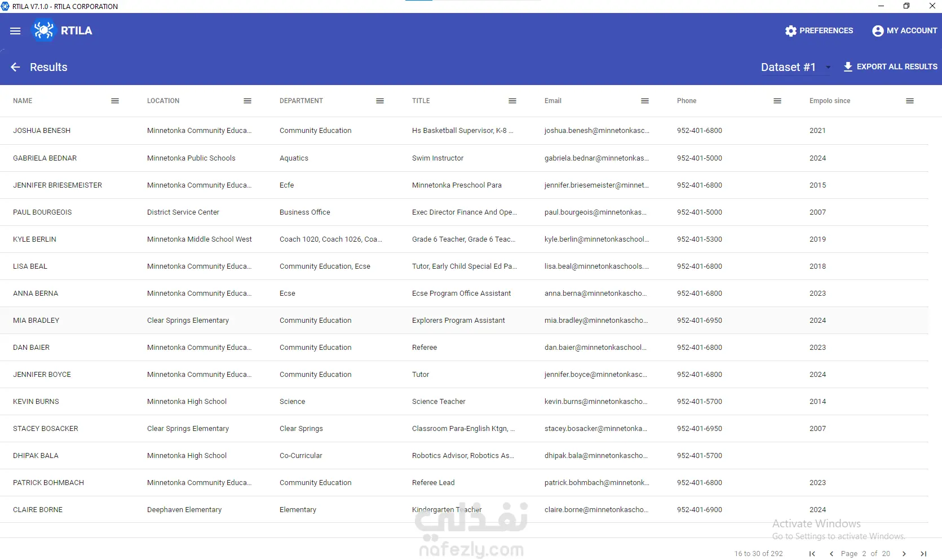Screen dimensions: 942x560
Task: Select the CLAIRE BORNE name cell
Action: click(38, 510)
